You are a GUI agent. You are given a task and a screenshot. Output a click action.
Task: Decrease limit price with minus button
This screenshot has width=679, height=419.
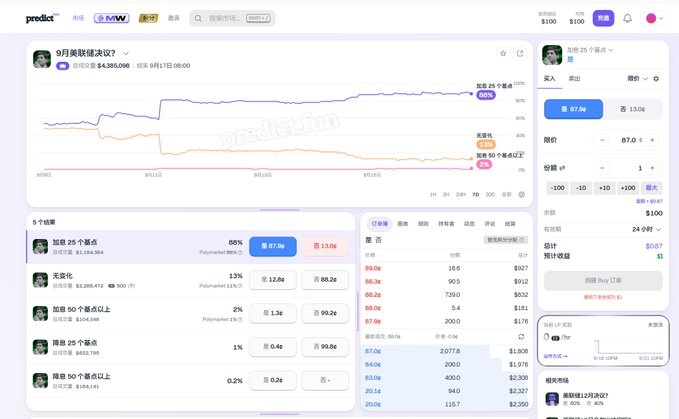[602, 140]
